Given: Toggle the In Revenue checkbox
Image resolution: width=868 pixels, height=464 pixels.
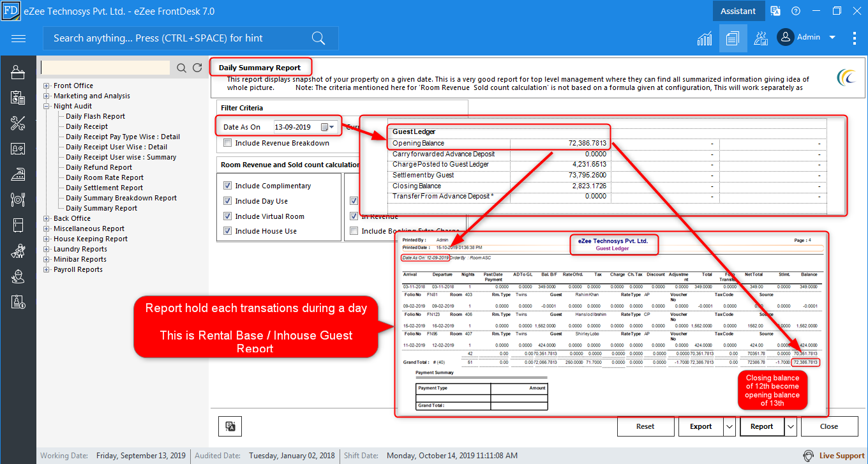Looking at the screenshot, I should [x=354, y=216].
